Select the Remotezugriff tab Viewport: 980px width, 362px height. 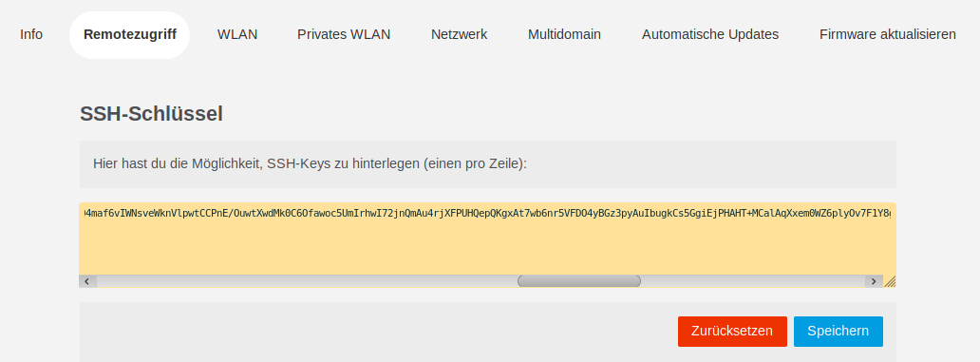click(130, 34)
